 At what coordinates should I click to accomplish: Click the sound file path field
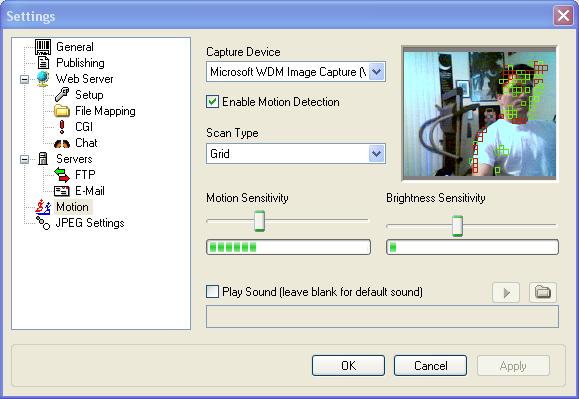point(382,316)
